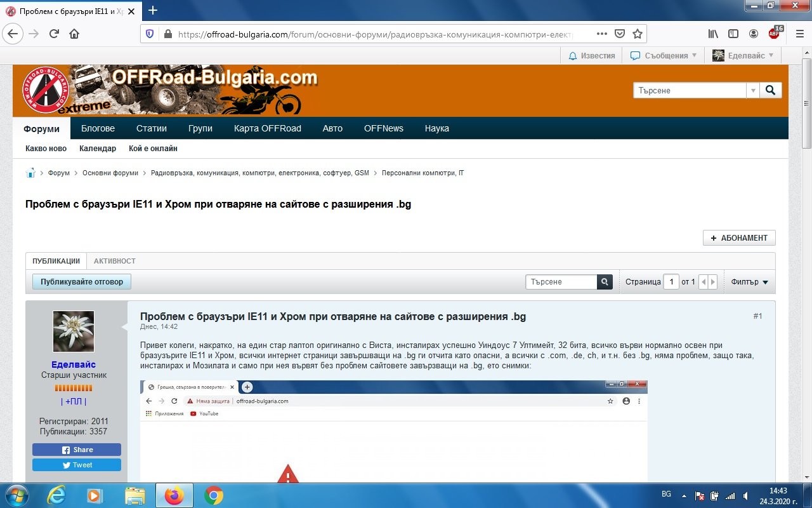The width and height of the screenshot is (812, 508).
Task: Open the Известия notifications bell
Action: coord(592,55)
